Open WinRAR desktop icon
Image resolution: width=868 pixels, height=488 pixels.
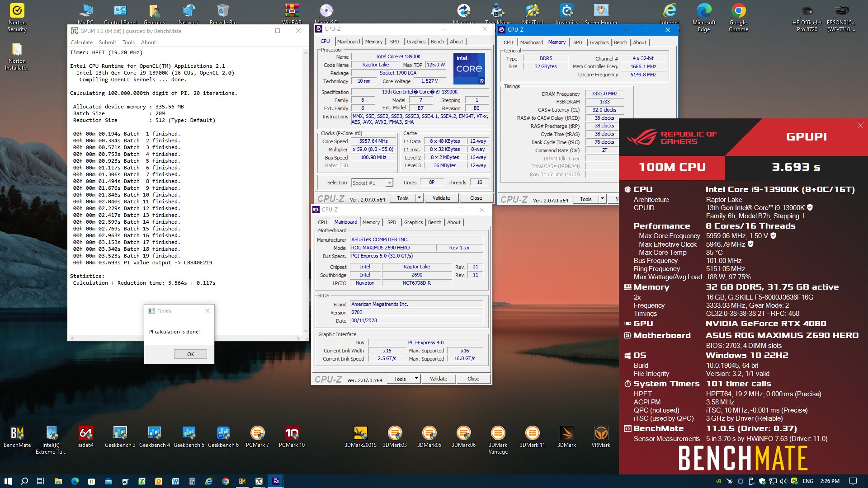click(292, 14)
